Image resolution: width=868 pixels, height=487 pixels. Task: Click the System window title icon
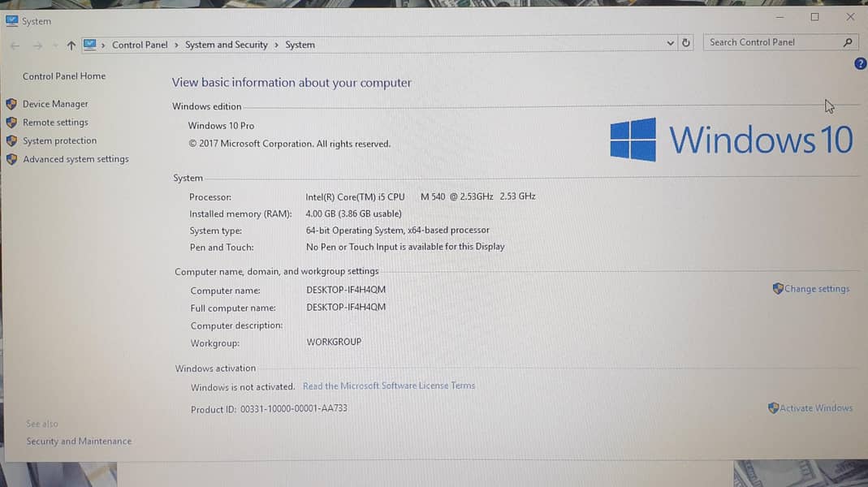click(11, 21)
